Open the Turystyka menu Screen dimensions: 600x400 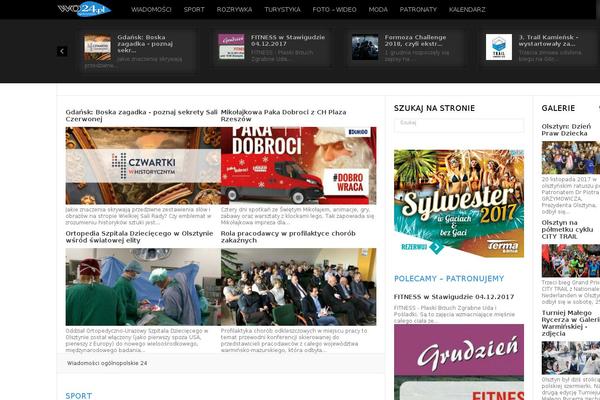click(282, 10)
